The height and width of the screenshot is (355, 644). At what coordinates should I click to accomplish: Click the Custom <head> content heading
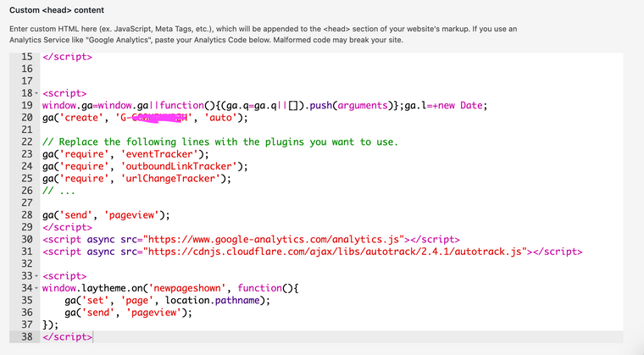[57, 10]
